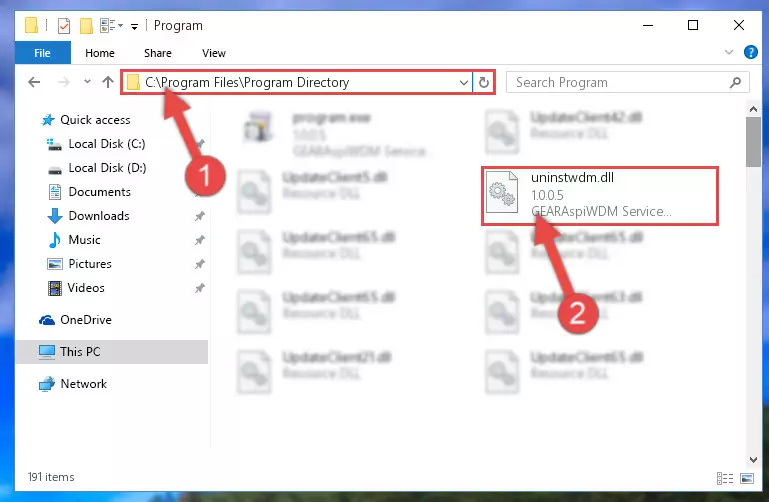Select the uninstwdm.dll file name
This screenshot has width=769, height=502.
point(572,177)
